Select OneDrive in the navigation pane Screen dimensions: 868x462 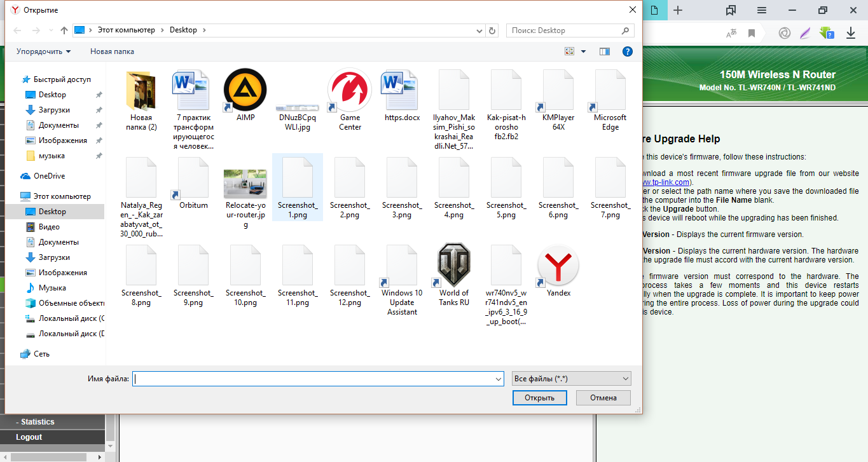pos(49,176)
